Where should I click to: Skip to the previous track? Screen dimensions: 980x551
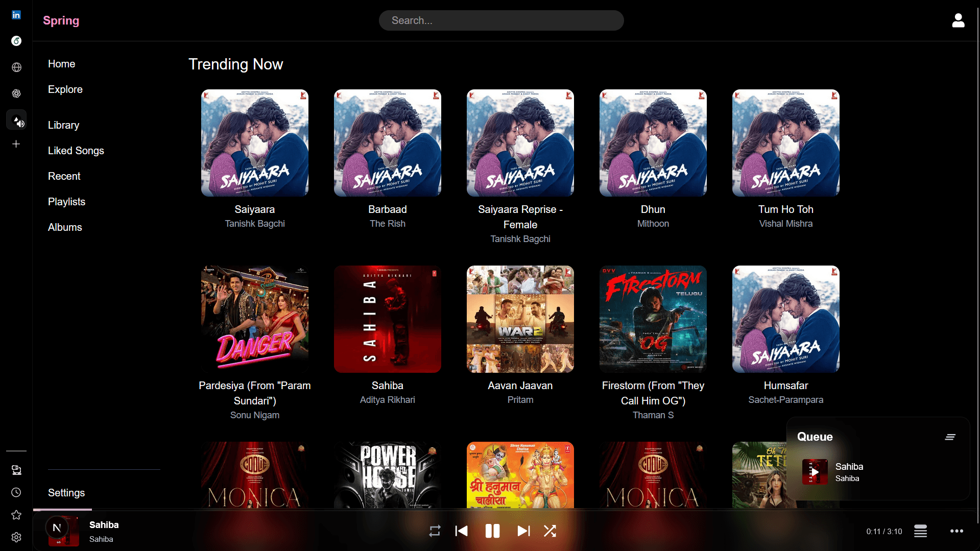[461, 531]
